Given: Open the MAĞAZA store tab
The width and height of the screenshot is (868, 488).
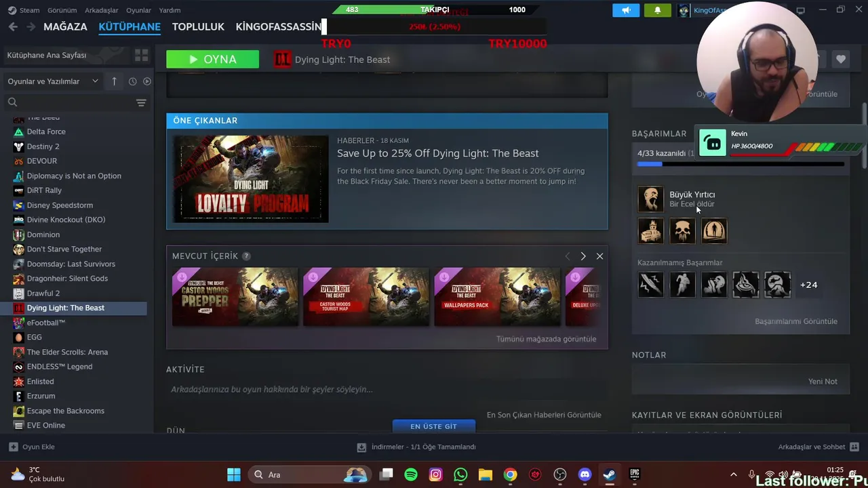Looking at the screenshot, I should (65, 26).
